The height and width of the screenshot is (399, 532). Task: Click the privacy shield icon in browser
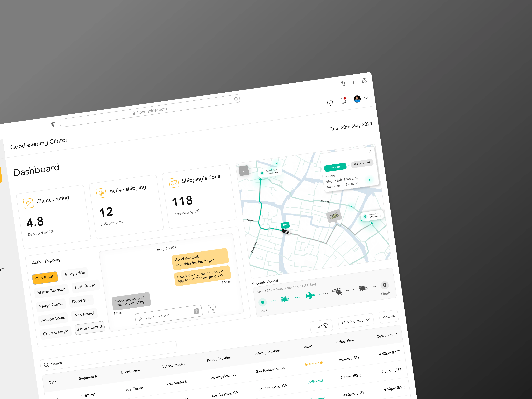coord(53,124)
